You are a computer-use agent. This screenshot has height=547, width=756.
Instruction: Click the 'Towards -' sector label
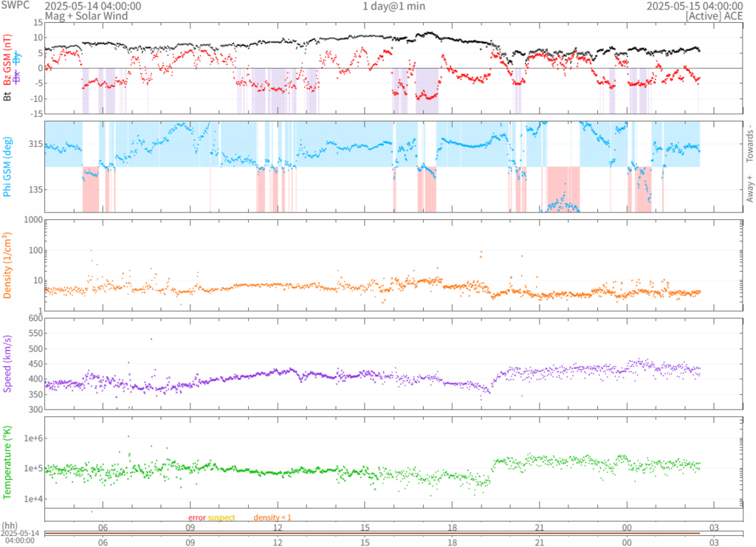pos(749,143)
